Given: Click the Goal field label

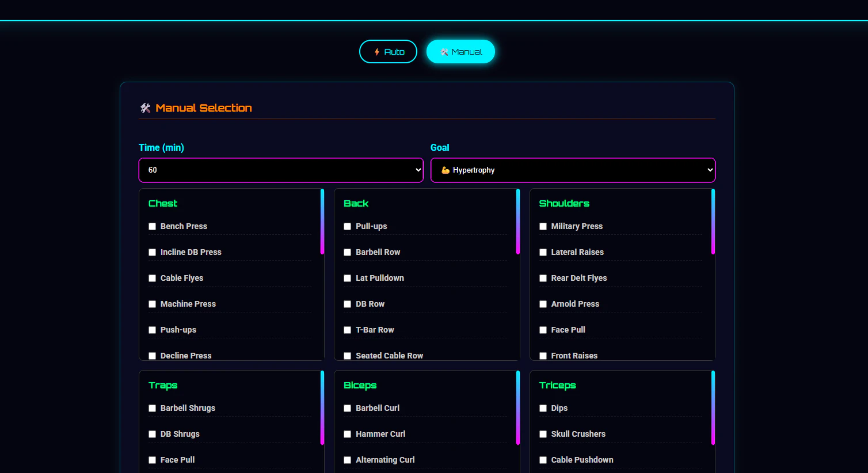Looking at the screenshot, I should pyautogui.click(x=440, y=148).
